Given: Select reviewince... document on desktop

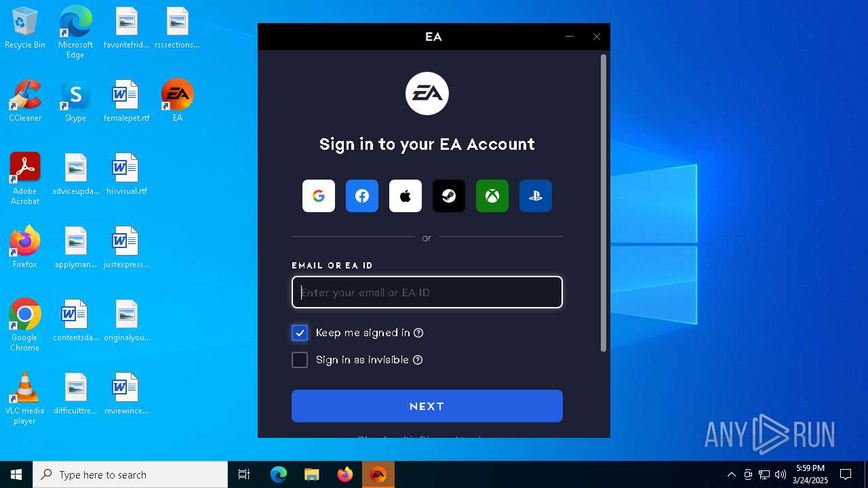Looking at the screenshot, I should pyautogui.click(x=126, y=394).
